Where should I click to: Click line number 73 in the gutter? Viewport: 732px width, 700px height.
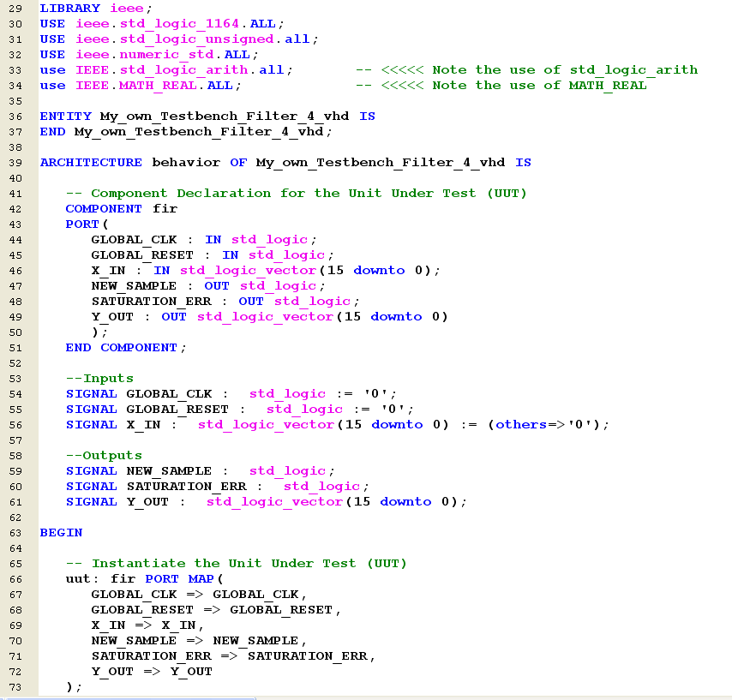(x=15, y=687)
